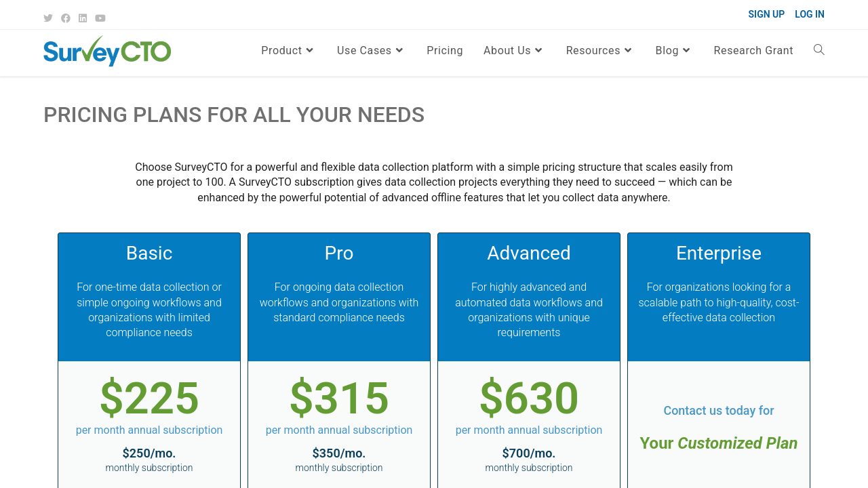Click the LOG IN link
The width and height of the screenshot is (868, 488).
(x=810, y=14)
